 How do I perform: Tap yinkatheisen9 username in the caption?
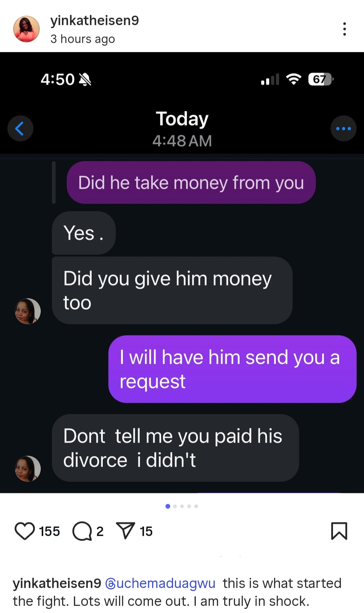[x=57, y=583]
